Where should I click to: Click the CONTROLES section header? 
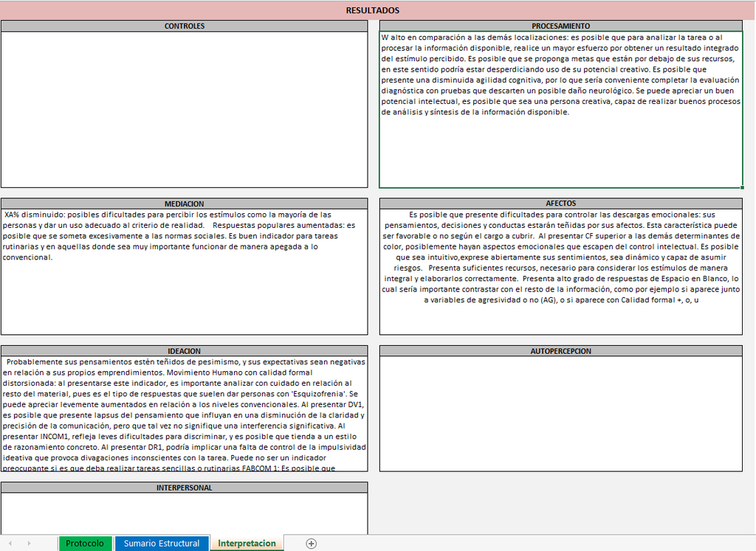tap(185, 25)
